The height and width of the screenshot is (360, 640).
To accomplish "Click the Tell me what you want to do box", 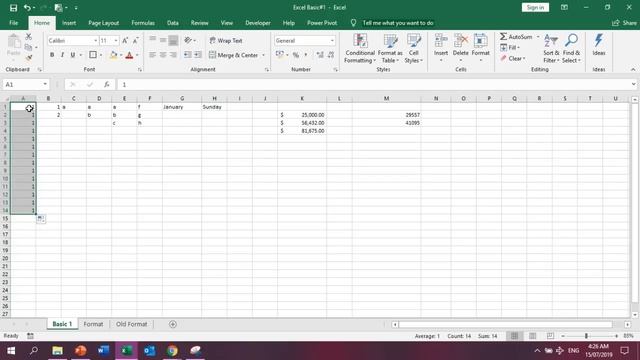I will click(x=398, y=23).
